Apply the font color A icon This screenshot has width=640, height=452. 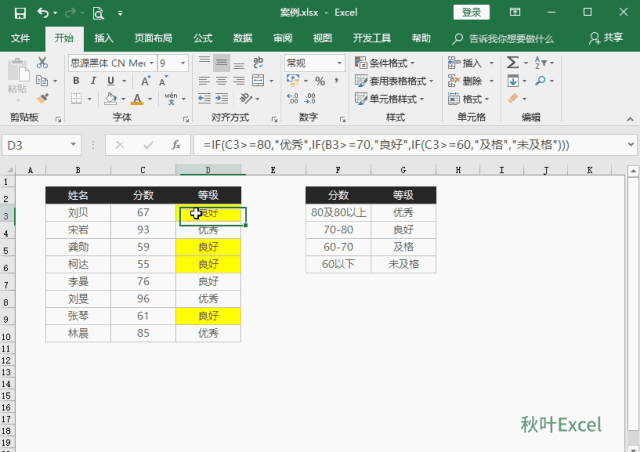click(137, 98)
